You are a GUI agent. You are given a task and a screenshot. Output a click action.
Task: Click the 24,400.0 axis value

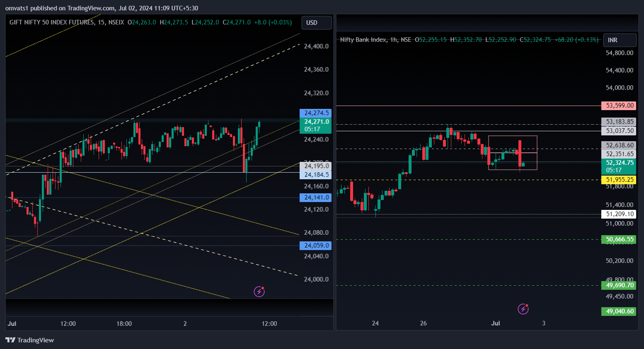point(316,46)
